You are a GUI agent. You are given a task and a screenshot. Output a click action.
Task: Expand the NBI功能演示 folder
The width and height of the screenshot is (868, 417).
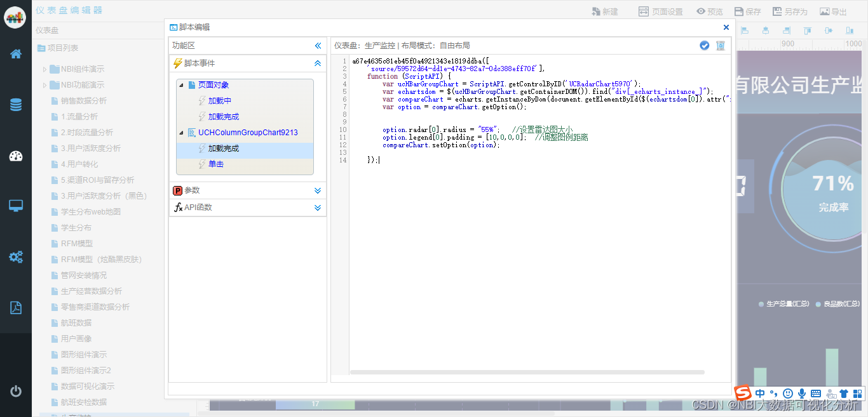(44, 85)
